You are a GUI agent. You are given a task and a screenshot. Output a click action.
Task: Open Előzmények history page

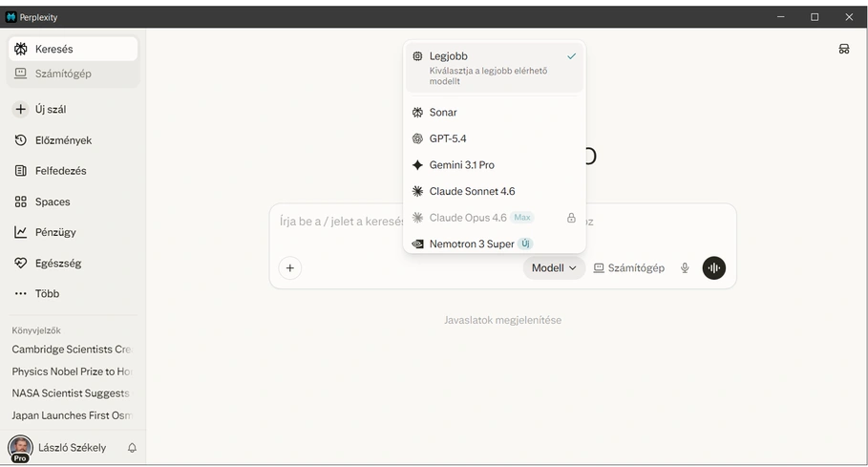click(x=53, y=140)
